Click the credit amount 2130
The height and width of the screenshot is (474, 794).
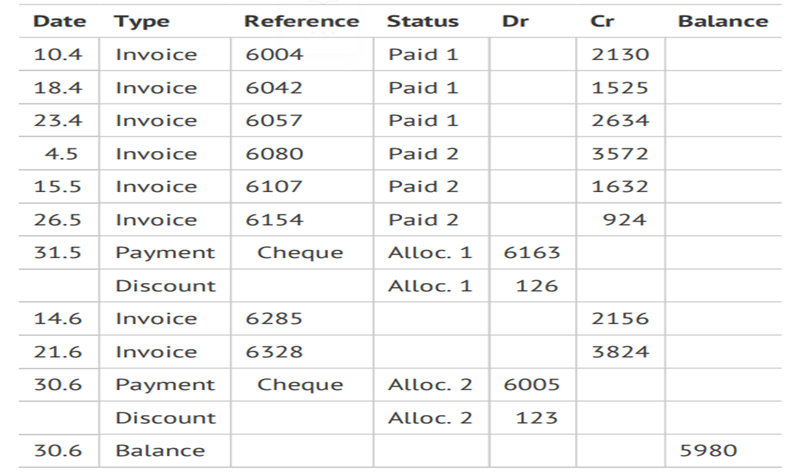click(620, 55)
